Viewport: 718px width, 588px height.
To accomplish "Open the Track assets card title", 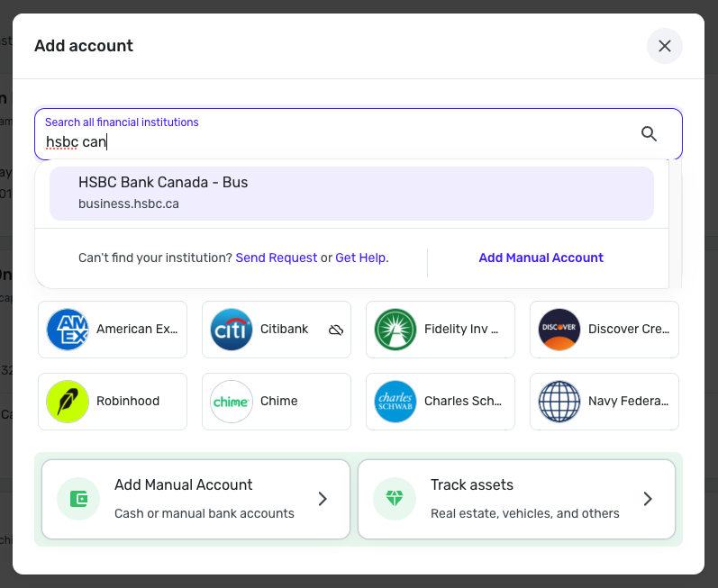I will pyautogui.click(x=472, y=484).
